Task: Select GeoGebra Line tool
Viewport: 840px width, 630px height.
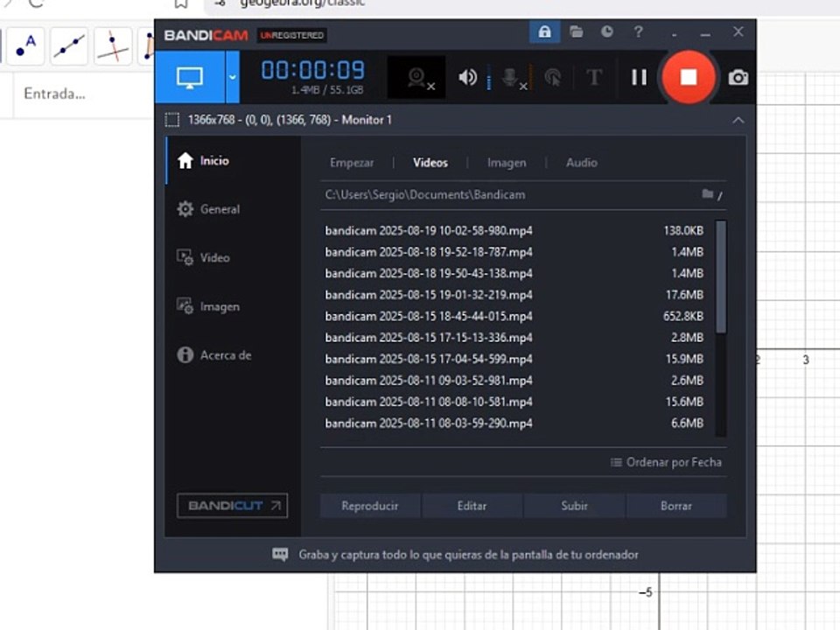Action: click(x=69, y=46)
